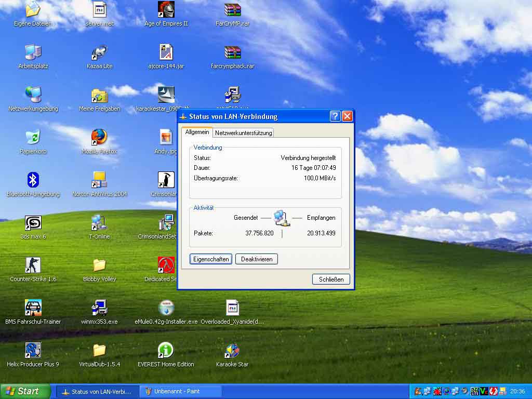This screenshot has width=532, height=399.
Task: Click the red lightning arrows tray icon
Action: tap(494, 392)
